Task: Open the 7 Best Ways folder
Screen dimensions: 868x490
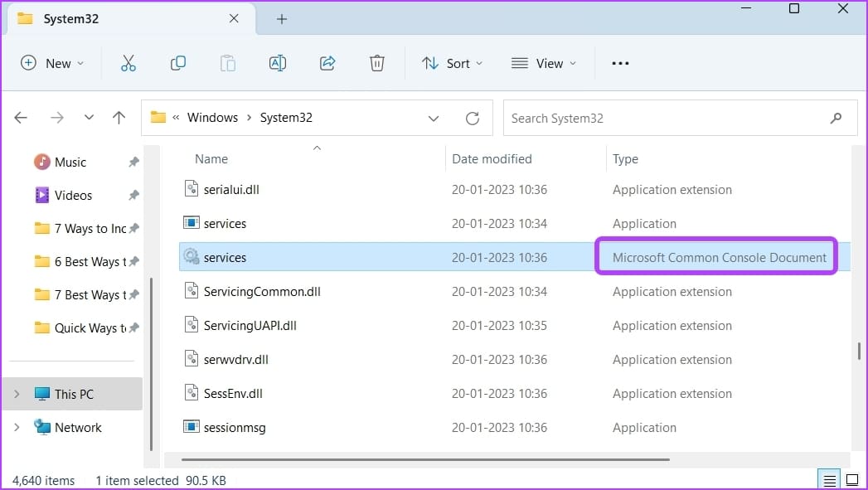Action: click(x=90, y=294)
